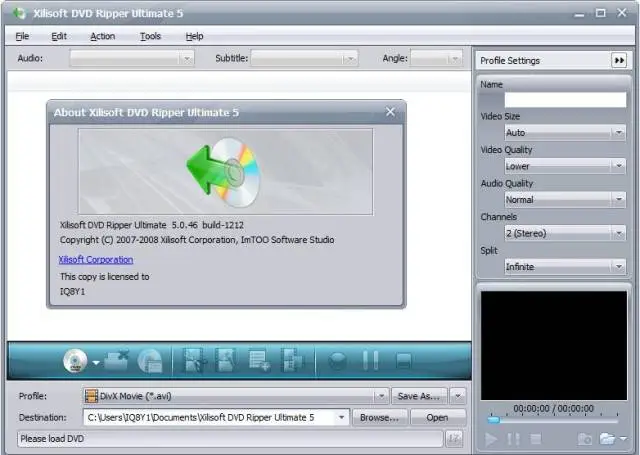640x455 pixels.
Task: Click the 'Please load DVD' status text
Action: click(x=52, y=439)
